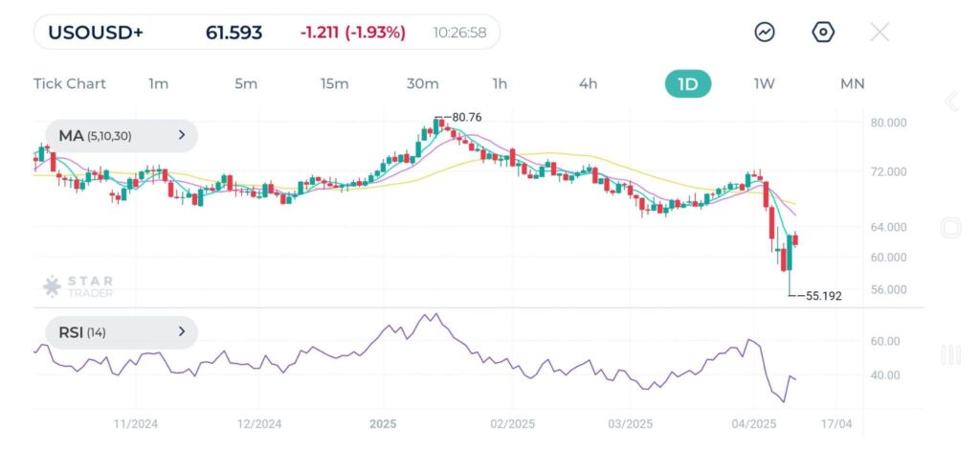Click the 55.192 low price marker
The width and height of the screenshot is (980, 453).
(x=822, y=296)
